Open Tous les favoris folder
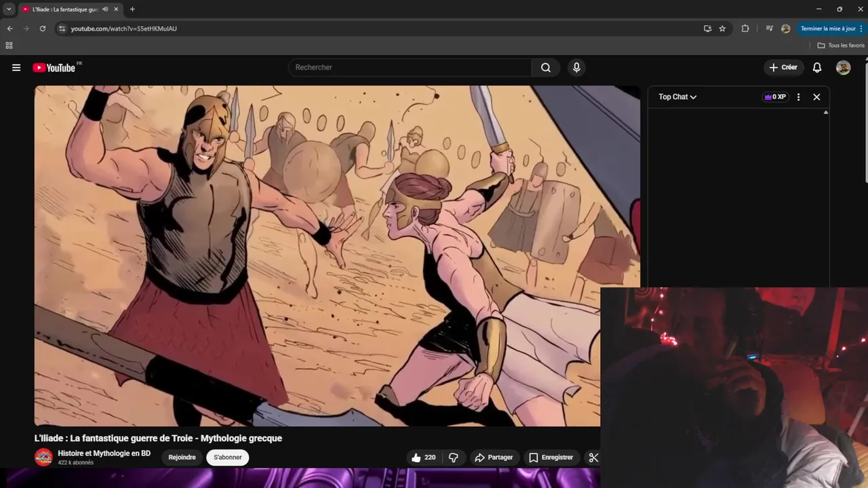868x488 pixels. tap(841, 45)
